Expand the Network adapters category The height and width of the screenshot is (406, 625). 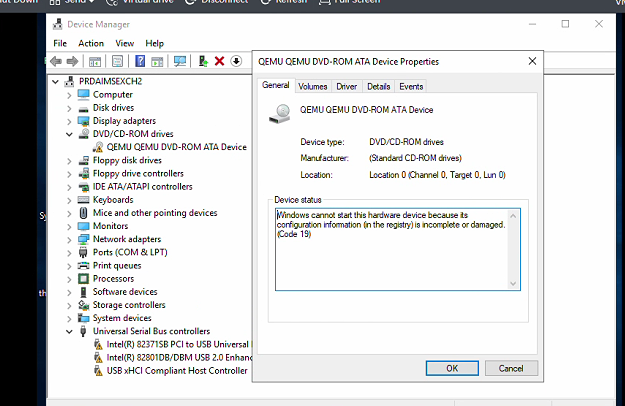tap(69, 240)
